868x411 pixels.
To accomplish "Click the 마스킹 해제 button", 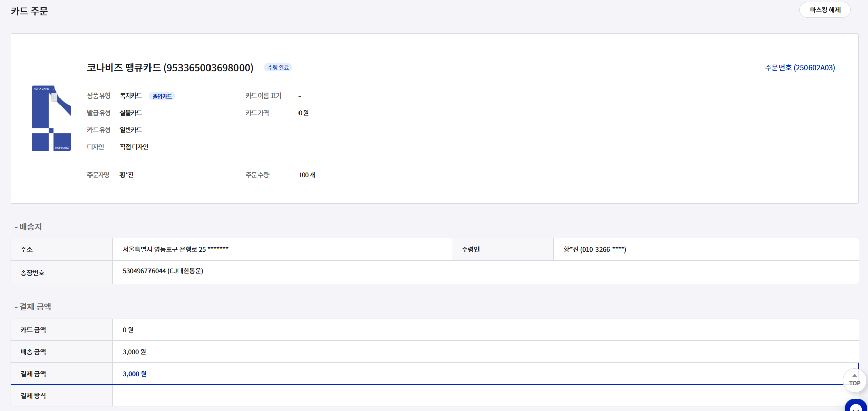I will 824,10.
